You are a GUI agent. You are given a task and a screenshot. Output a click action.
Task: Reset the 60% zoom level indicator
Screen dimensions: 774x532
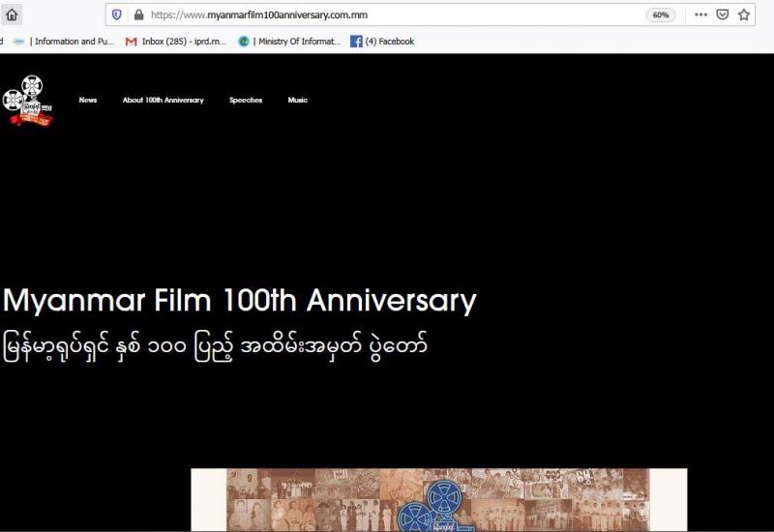point(661,15)
